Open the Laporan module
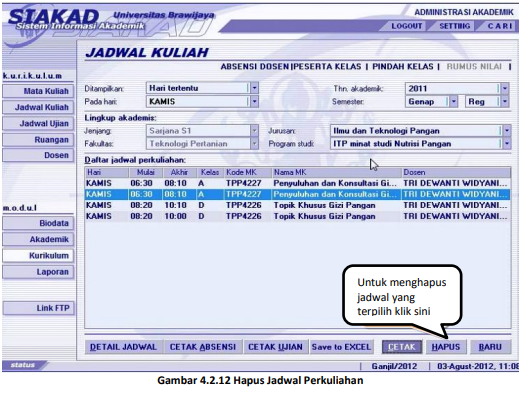Screen dimensions: 520x394 (x=38, y=272)
